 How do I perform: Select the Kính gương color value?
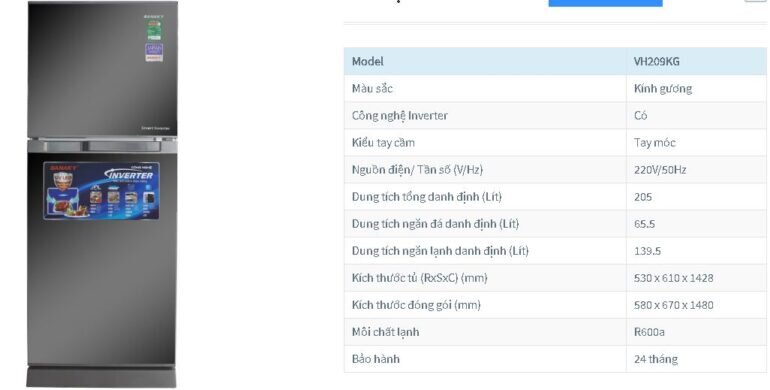pyautogui.click(x=663, y=89)
